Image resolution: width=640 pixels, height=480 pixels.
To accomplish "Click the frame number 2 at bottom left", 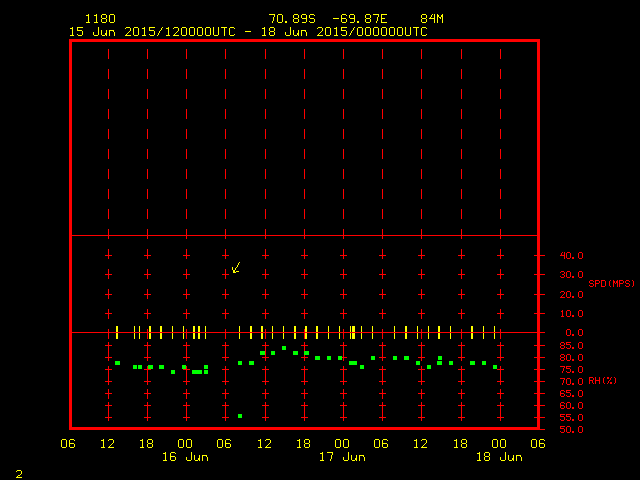I will 19,472.
